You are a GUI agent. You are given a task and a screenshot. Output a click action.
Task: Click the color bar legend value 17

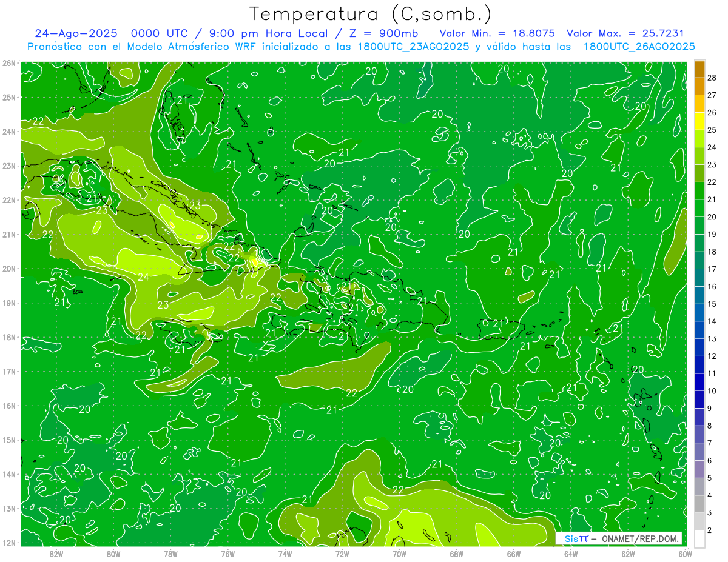coord(712,269)
